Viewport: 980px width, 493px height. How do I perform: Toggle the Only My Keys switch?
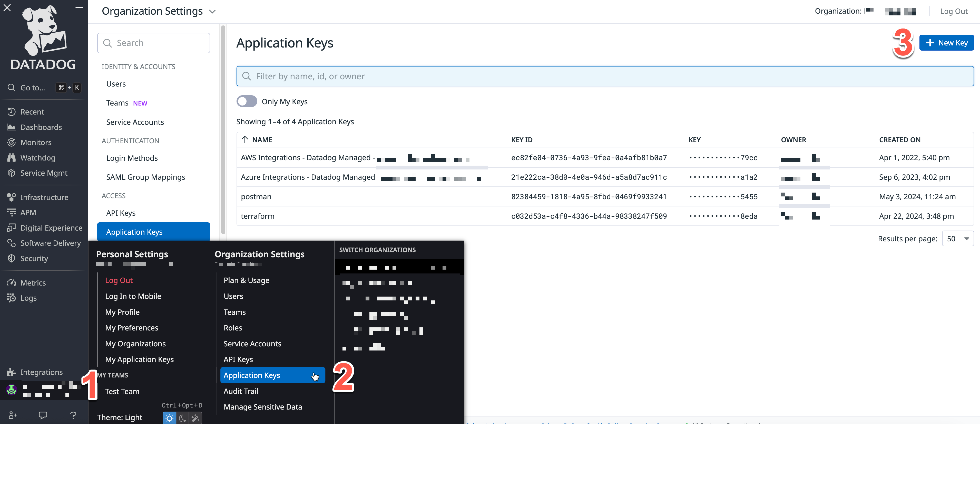coord(247,101)
